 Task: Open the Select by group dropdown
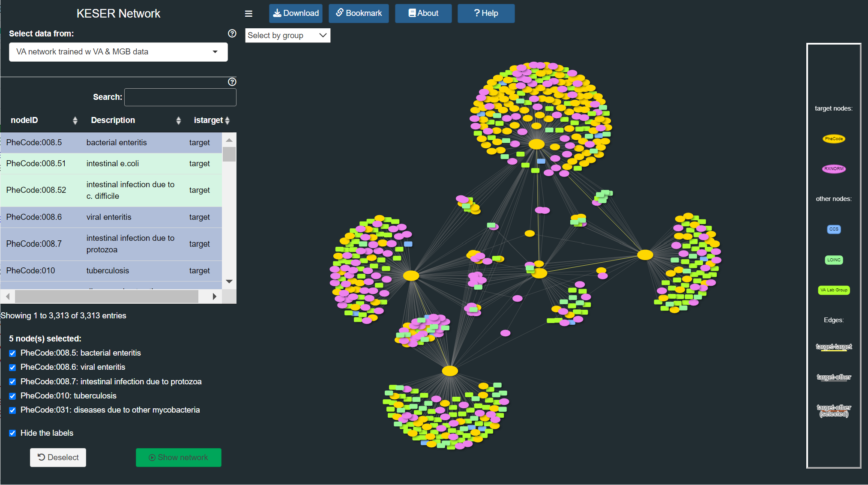[287, 36]
